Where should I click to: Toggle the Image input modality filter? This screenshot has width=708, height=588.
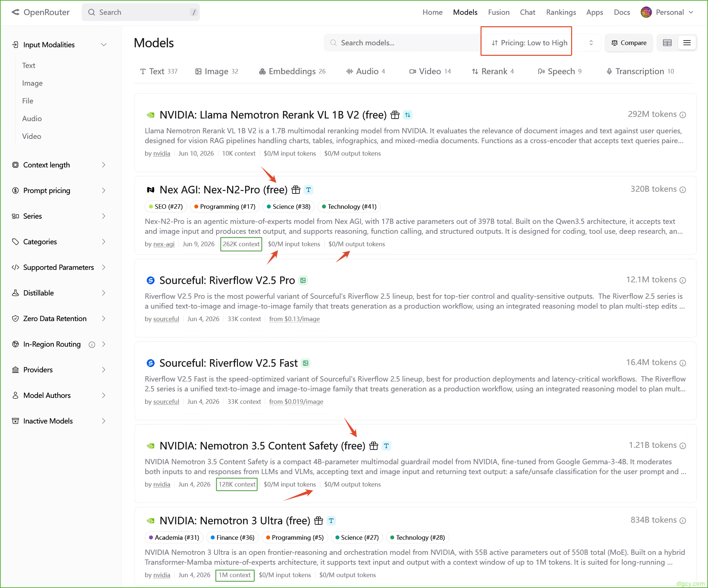[32, 83]
